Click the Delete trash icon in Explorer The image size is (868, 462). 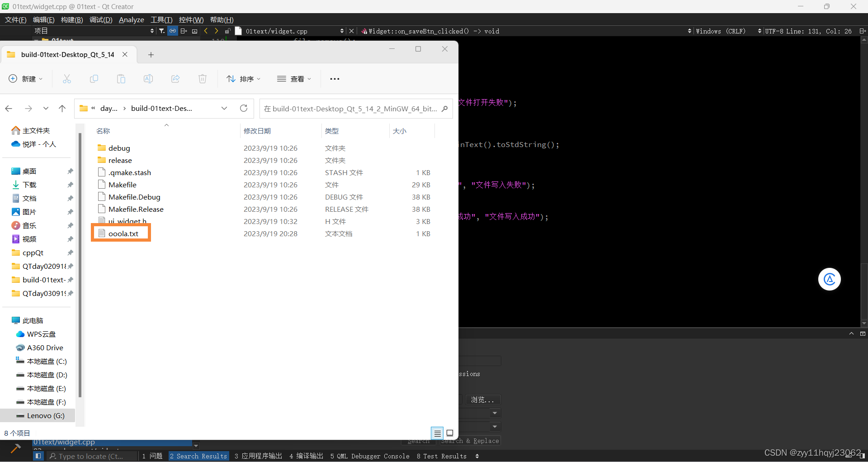pos(202,78)
